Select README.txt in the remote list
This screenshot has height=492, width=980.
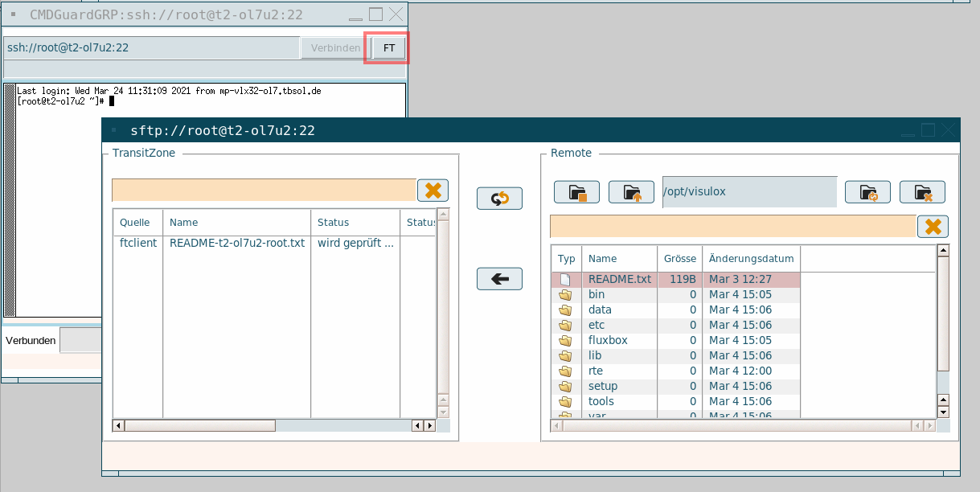(619, 279)
